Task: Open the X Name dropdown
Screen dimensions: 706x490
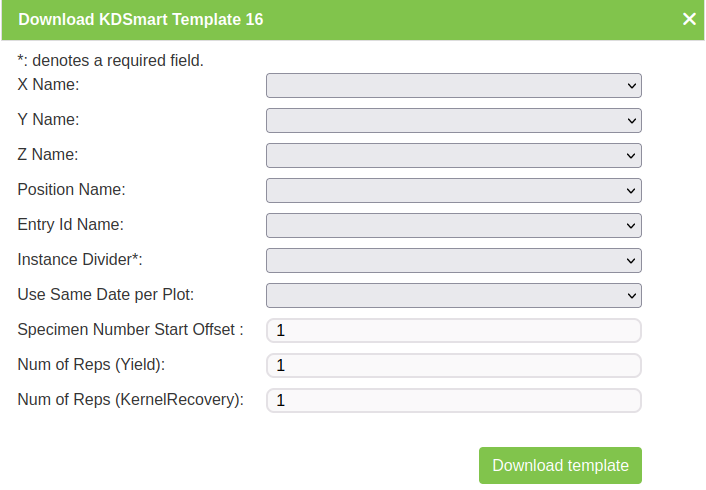Action: (453, 86)
